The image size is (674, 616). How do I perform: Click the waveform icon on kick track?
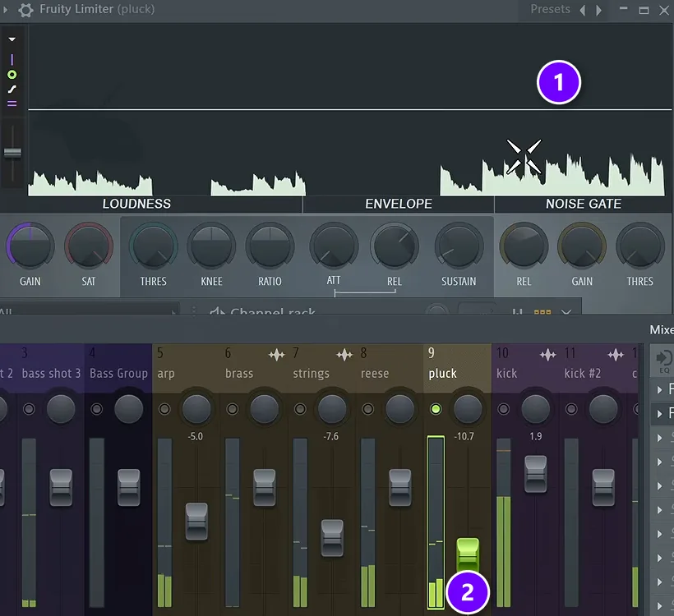point(548,355)
